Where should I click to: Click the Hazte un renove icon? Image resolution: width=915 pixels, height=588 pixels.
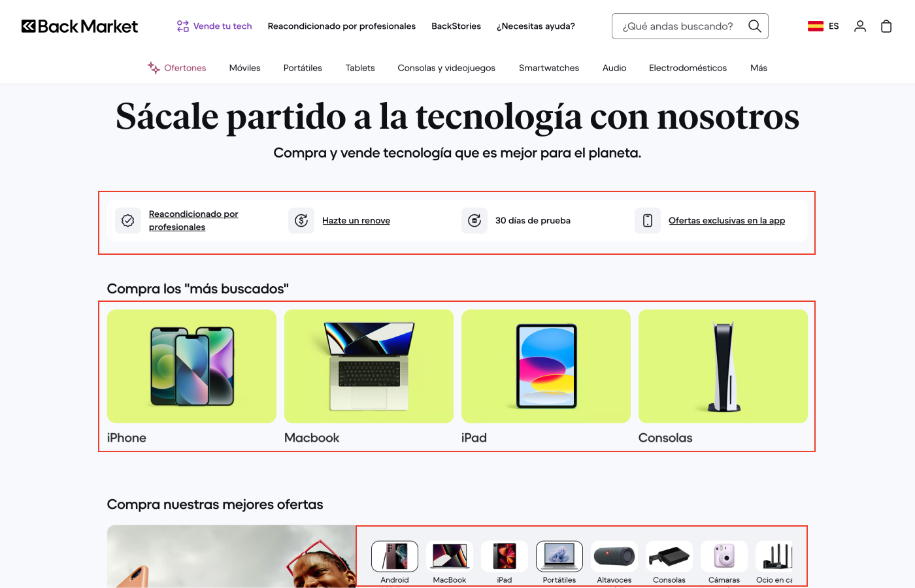(301, 221)
